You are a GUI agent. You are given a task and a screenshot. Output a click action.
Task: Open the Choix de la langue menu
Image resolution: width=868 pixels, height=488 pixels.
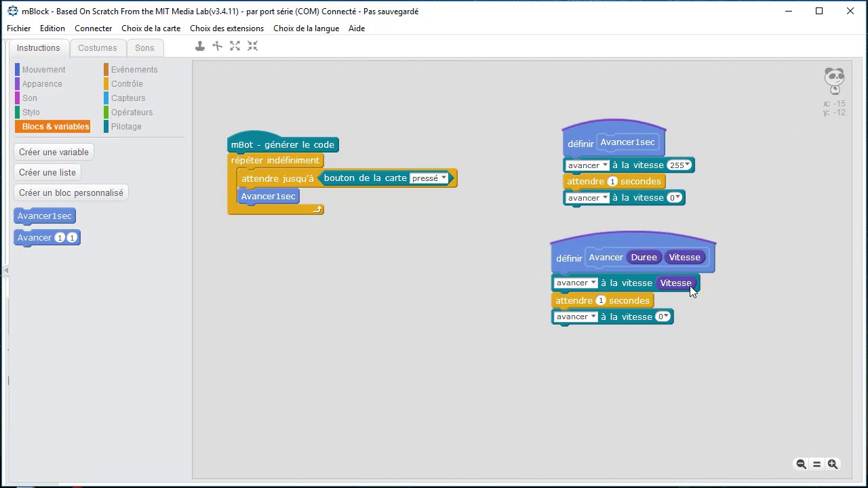pos(306,28)
